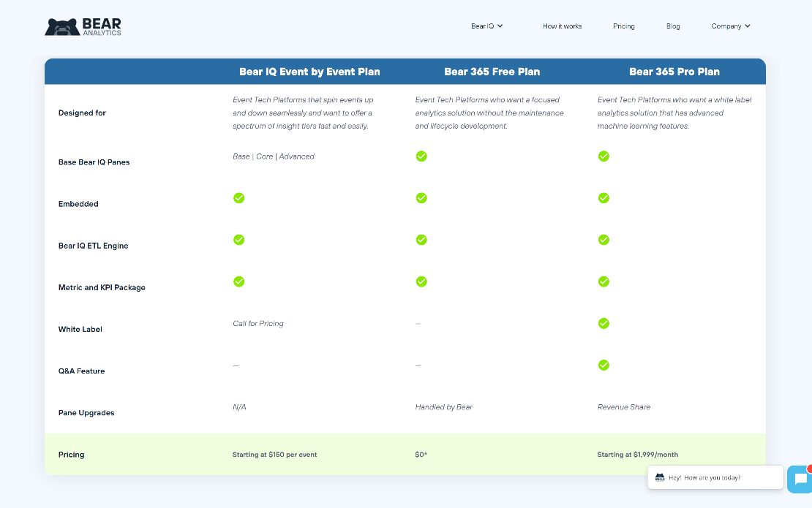Click the 'Embedded' row label
The width and height of the screenshot is (812, 508).
click(78, 204)
